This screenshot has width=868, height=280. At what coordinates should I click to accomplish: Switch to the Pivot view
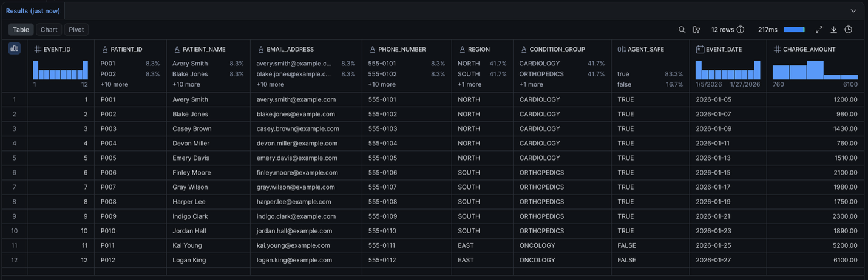[76, 30]
